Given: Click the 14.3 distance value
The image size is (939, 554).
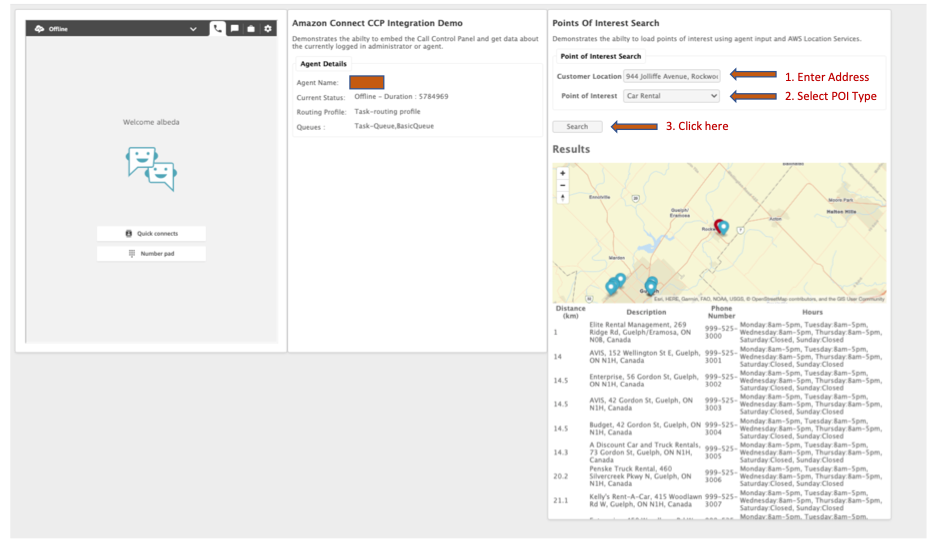Looking at the screenshot, I should coord(561,452).
